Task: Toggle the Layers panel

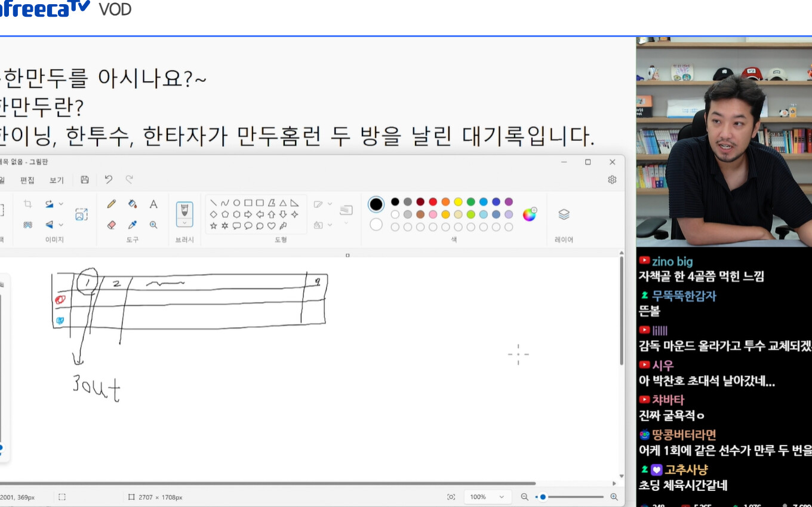Action: [x=564, y=214]
